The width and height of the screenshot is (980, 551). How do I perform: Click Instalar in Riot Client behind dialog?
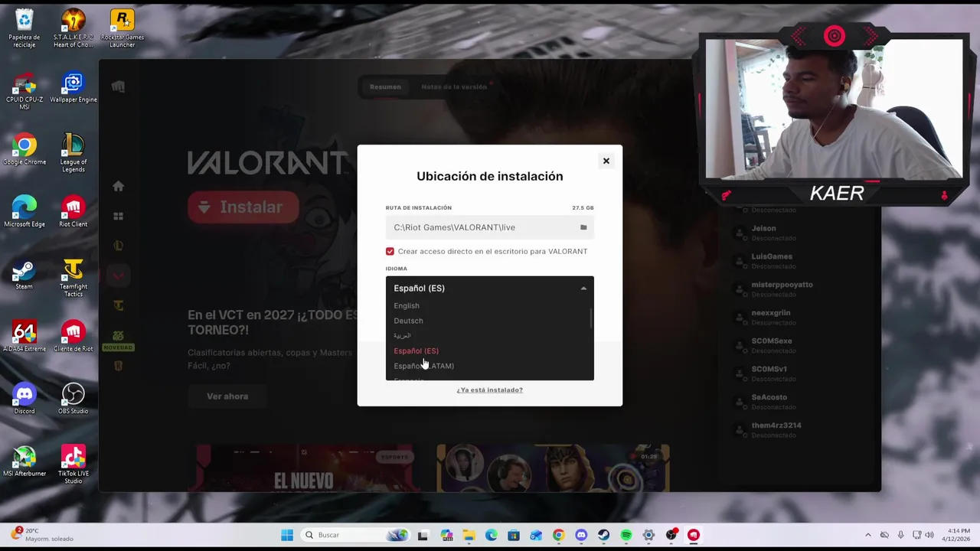pos(243,207)
